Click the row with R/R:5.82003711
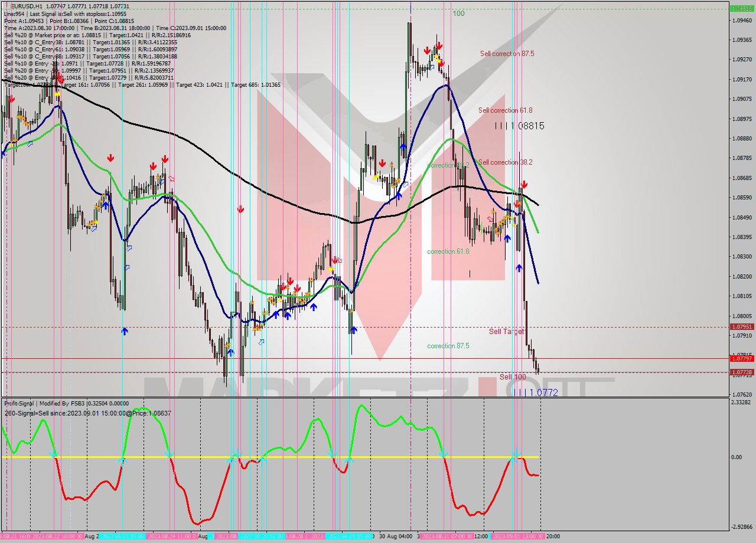 click(x=89, y=77)
